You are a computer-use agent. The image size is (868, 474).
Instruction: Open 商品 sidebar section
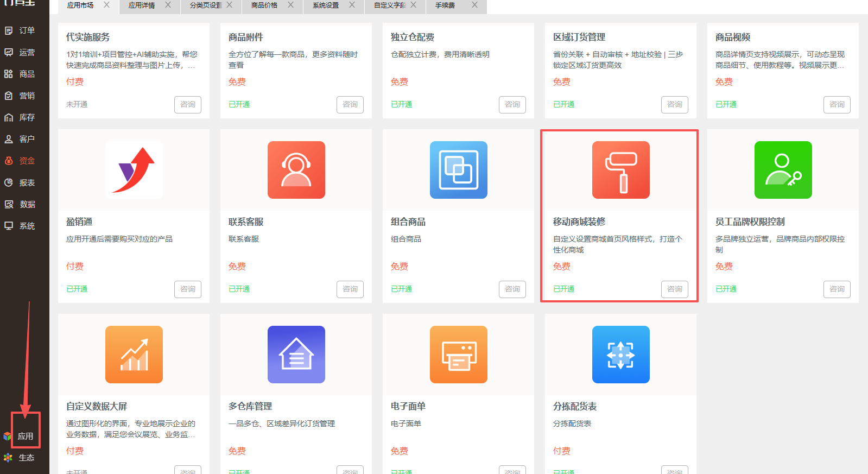pos(20,74)
